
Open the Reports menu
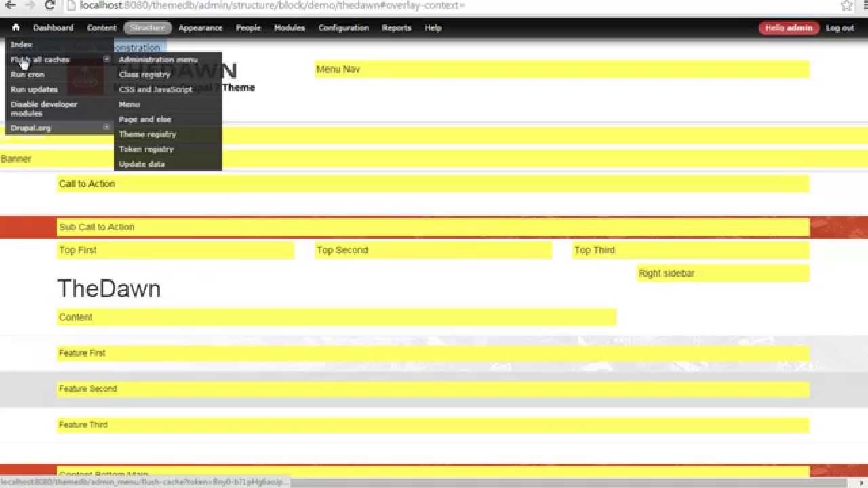tap(397, 28)
